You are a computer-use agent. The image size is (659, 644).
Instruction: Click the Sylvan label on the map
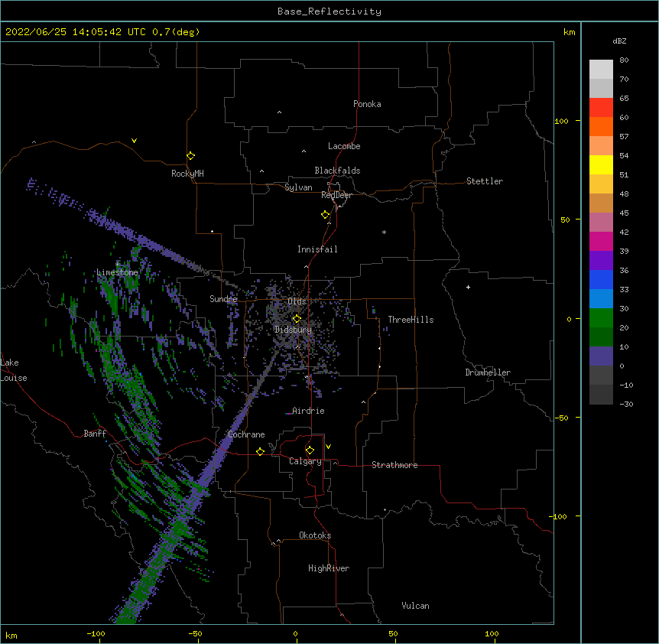(298, 187)
